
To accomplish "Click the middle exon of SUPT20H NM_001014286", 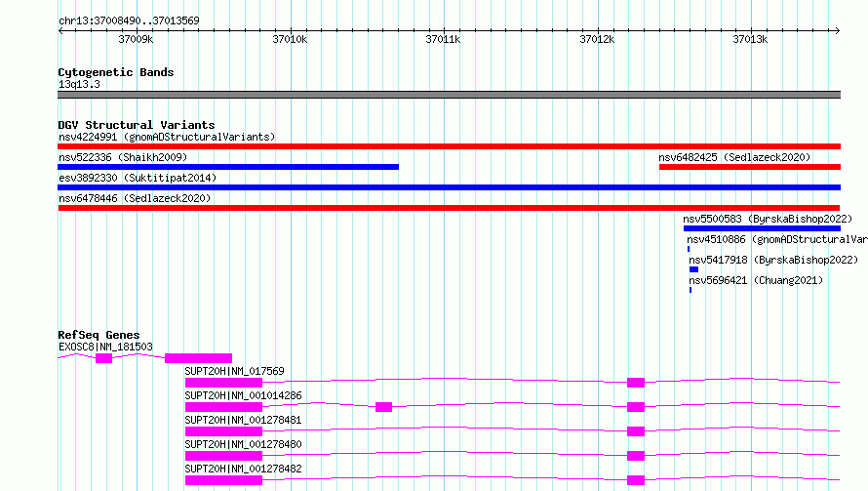I will coord(383,407).
